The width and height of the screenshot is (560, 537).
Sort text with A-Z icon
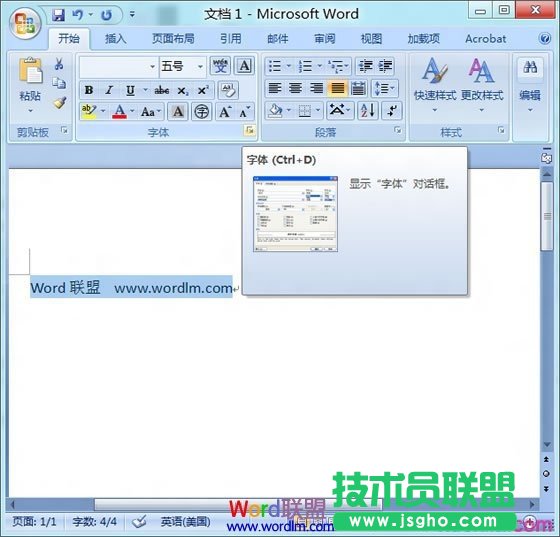coord(368,110)
